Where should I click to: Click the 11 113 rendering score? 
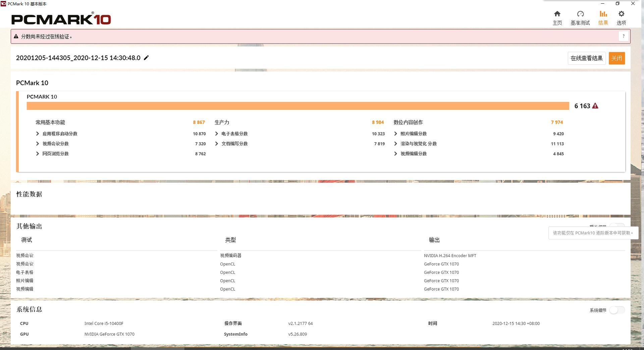tap(557, 144)
